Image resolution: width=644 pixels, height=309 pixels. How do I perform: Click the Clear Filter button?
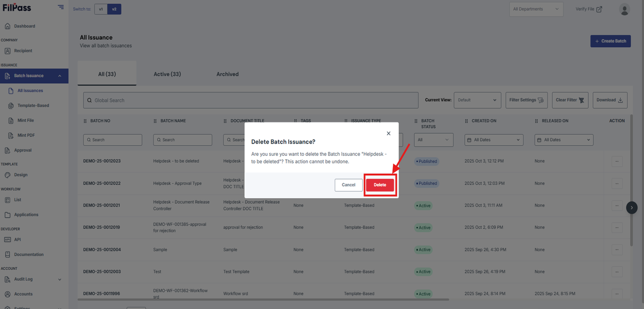tap(570, 100)
